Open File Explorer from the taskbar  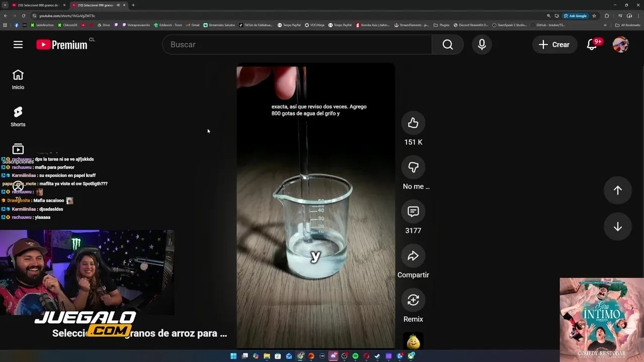coord(267,356)
